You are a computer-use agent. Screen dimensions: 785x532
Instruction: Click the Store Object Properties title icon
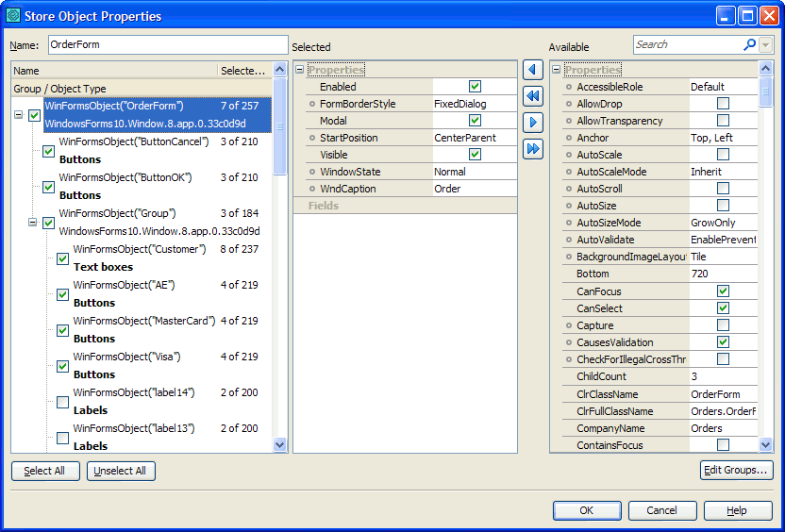pos(13,15)
